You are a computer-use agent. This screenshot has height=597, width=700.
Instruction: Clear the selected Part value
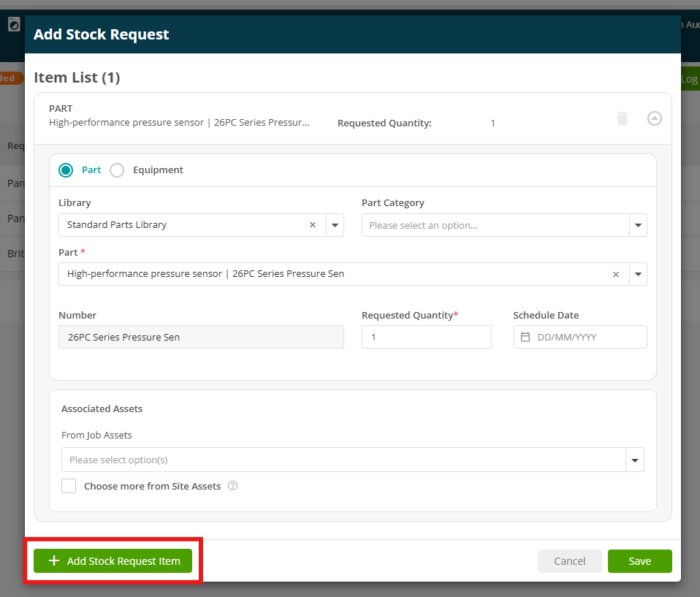616,274
